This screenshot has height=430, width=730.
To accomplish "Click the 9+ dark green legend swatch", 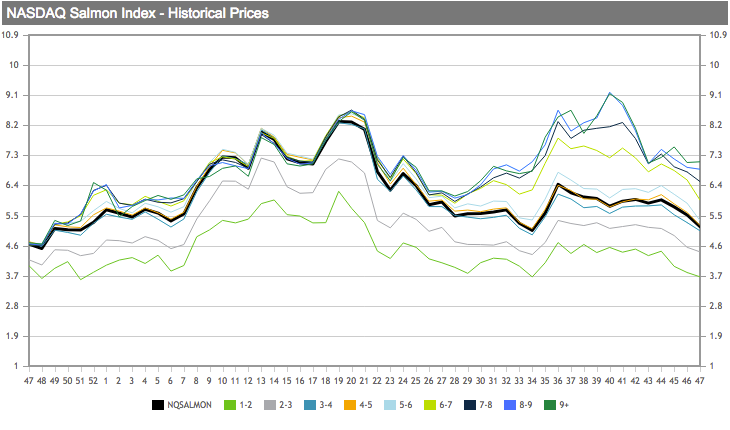I will (x=550, y=405).
